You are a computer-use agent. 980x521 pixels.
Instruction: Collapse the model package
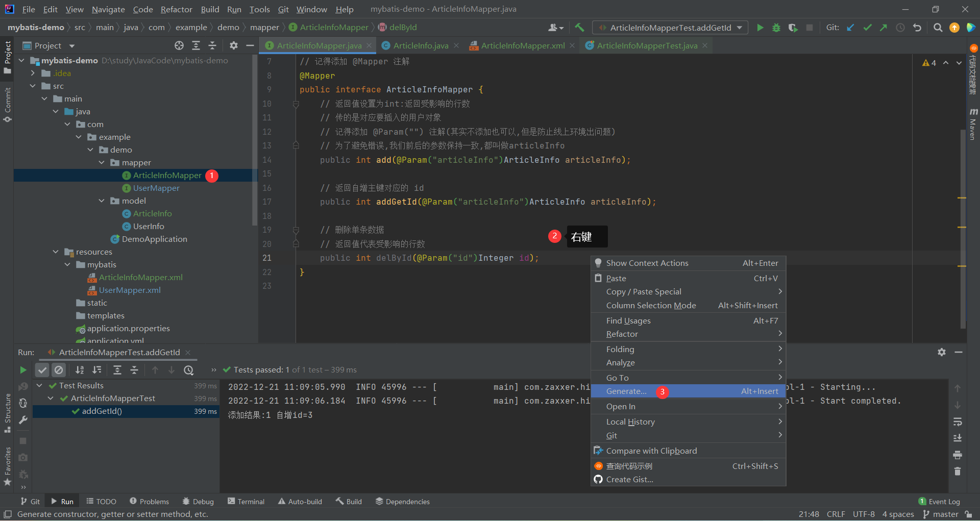point(102,201)
